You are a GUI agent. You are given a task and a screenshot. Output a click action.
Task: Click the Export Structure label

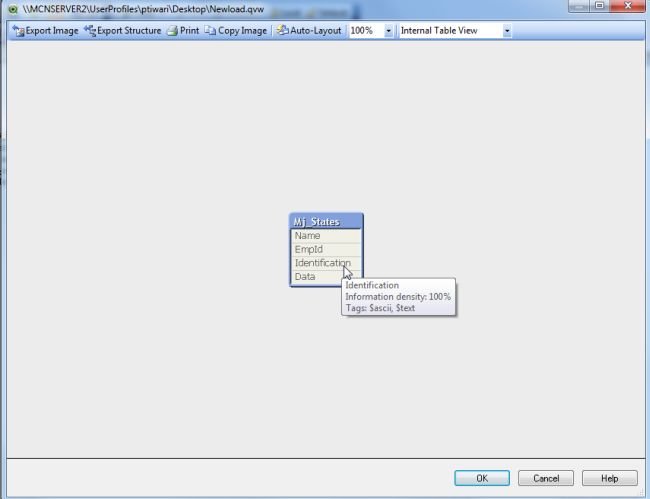[x=129, y=31]
